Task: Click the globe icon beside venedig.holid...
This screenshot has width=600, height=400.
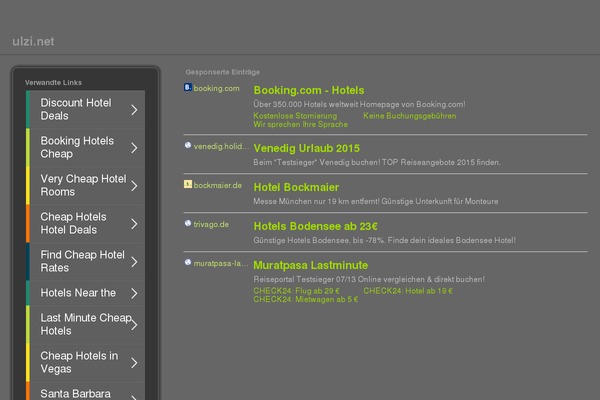Action: tap(188, 145)
